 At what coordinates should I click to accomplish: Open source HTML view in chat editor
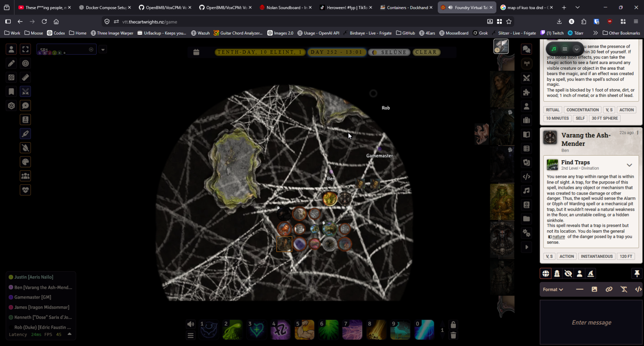pyautogui.click(x=638, y=289)
